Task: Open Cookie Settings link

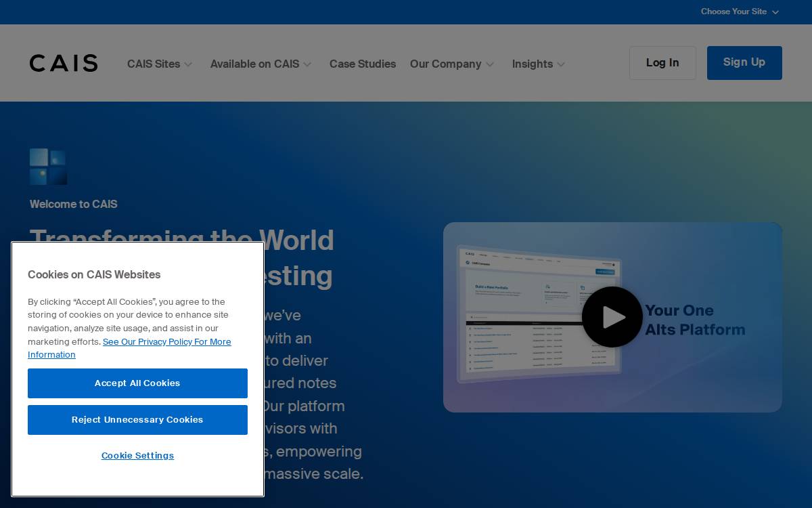Action: tap(137, 456)
